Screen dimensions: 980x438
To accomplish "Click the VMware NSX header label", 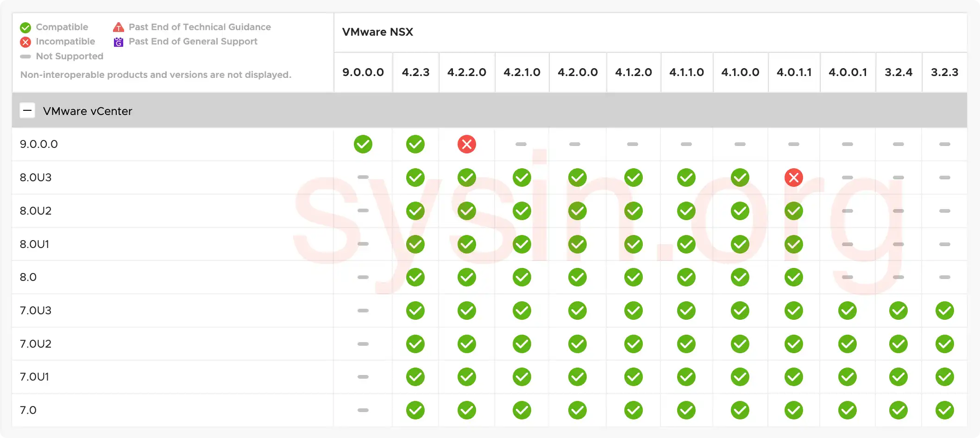I will point(378,32).
